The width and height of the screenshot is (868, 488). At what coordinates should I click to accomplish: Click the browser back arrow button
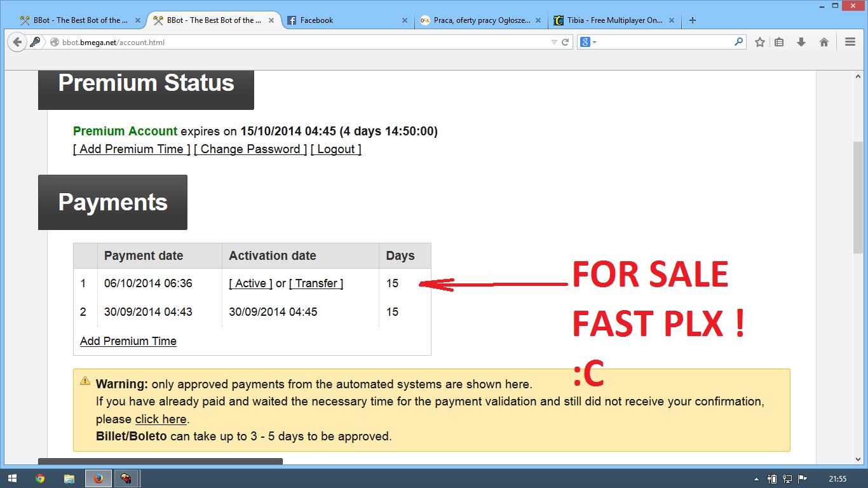click(17, 43)
